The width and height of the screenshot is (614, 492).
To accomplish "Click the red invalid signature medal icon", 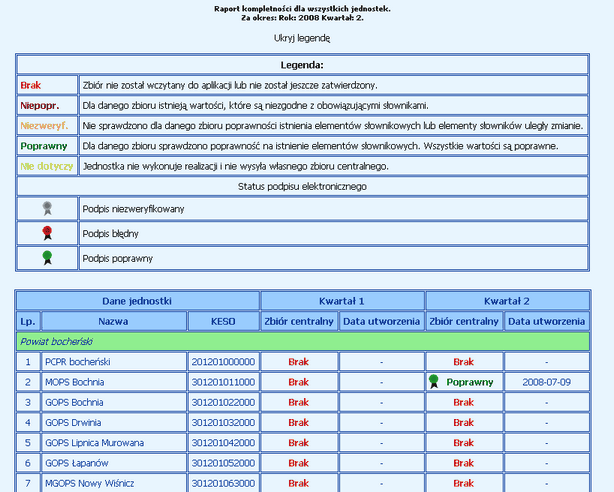I will coord(46,233).
